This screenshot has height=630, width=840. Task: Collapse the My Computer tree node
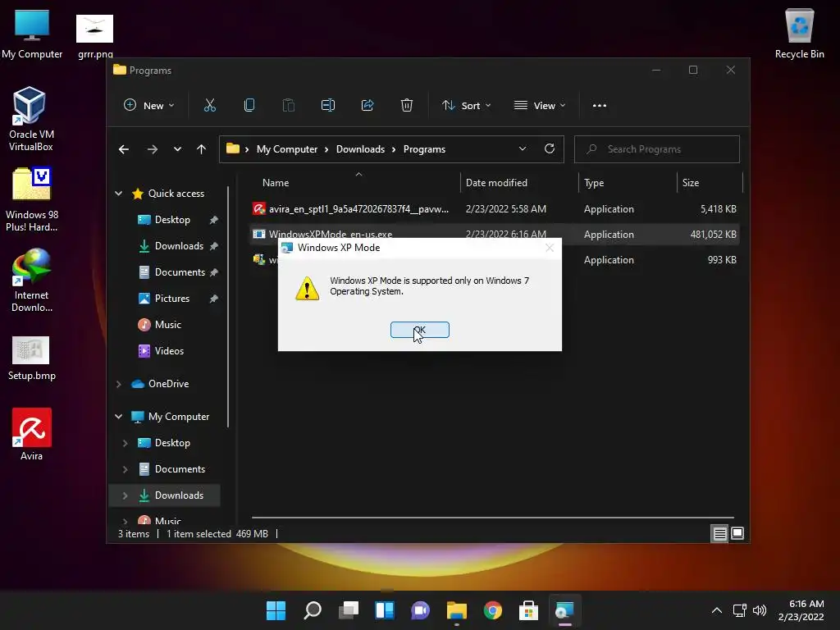click(118, 417)
